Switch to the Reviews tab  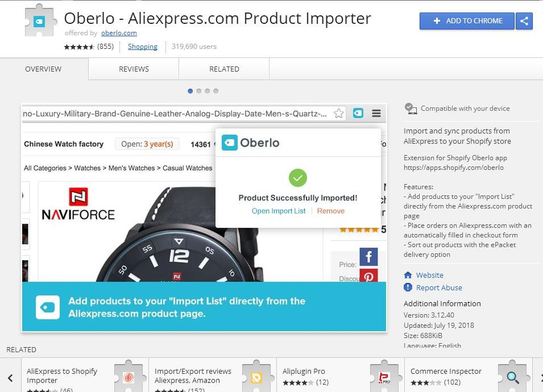pyautogui.click(x=134, y=69)
